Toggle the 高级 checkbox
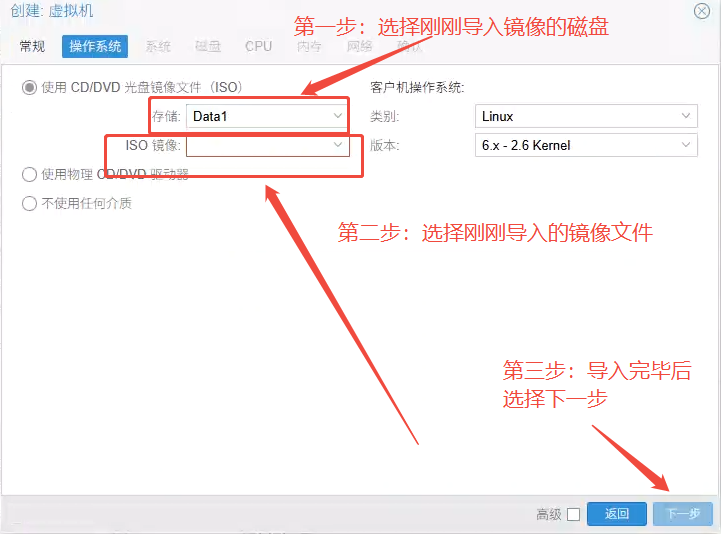721x534 pixels. click(x=573, y=514)
